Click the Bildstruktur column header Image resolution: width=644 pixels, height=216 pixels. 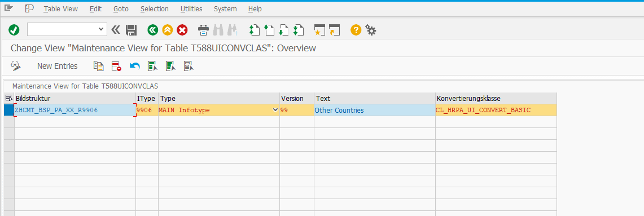pos(75,99)
